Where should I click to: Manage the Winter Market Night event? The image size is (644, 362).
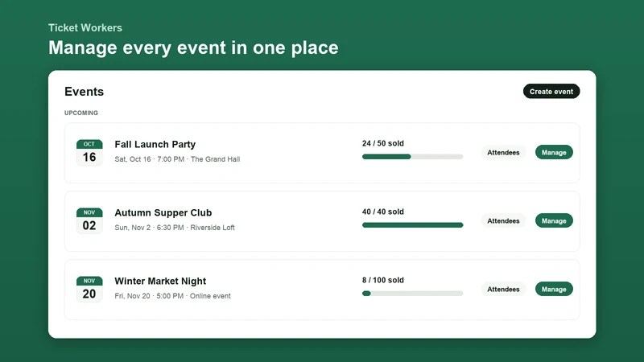click(x=554, y=290)
